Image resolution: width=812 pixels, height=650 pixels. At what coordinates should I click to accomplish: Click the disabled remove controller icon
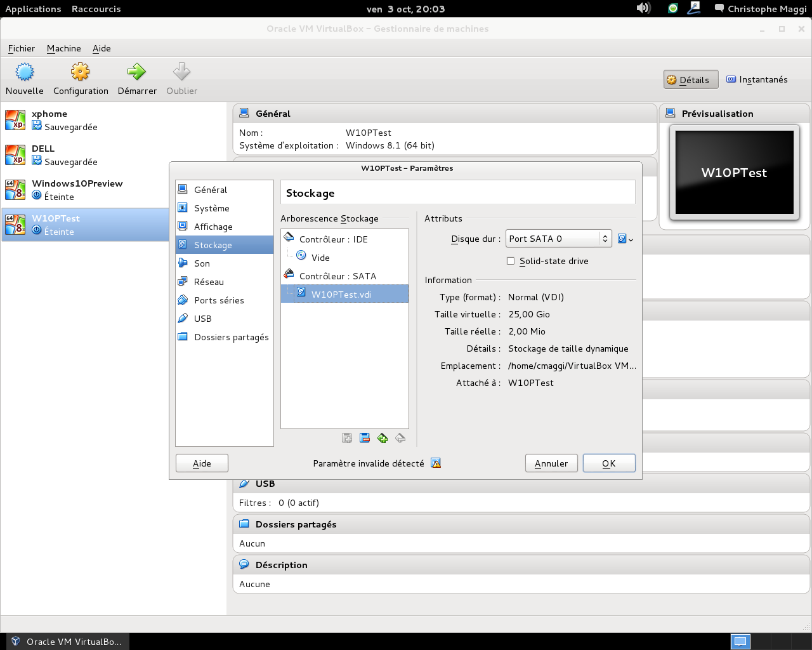(x=400, y=438)
